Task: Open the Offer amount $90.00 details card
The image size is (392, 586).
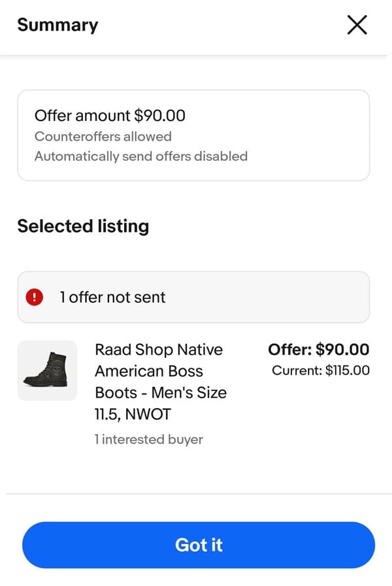Action: 193,134
